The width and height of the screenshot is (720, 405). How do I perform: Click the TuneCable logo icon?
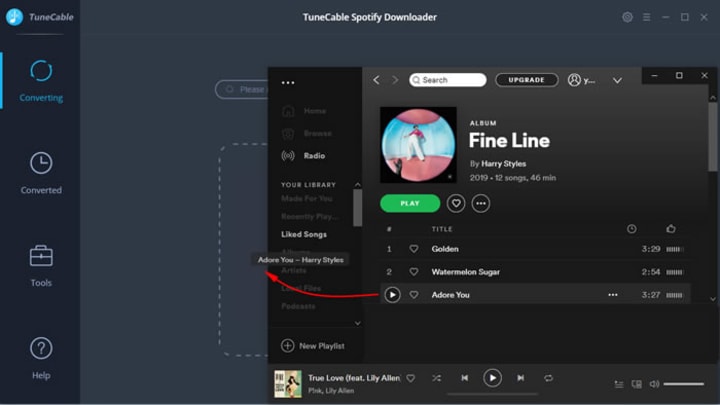[x=14, y=17]
